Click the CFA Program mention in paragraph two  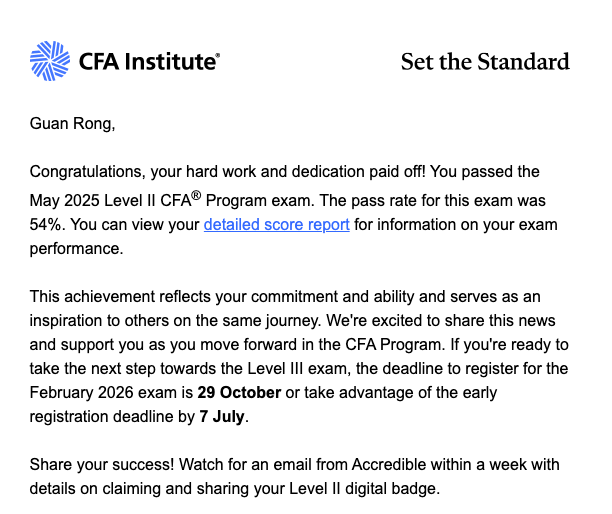coord(394,345)
